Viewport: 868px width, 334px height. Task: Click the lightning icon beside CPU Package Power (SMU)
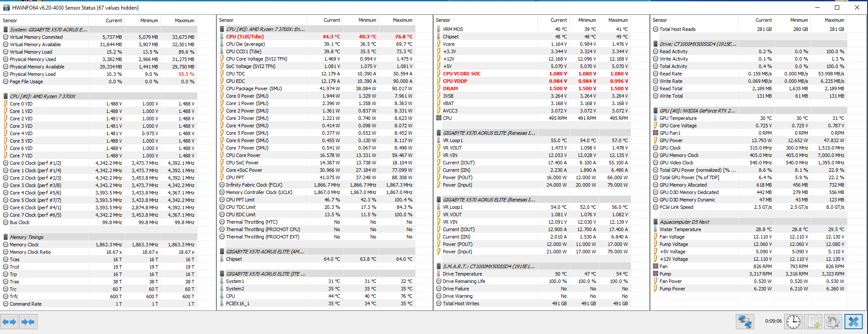[222, 89]
